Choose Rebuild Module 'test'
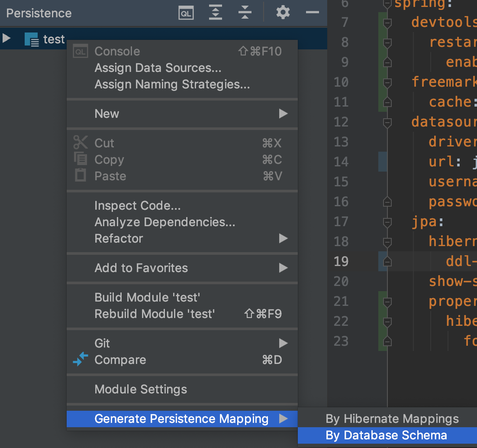Image resolution: width=477 pixels, height=448 pixels. tap(155, 314)
